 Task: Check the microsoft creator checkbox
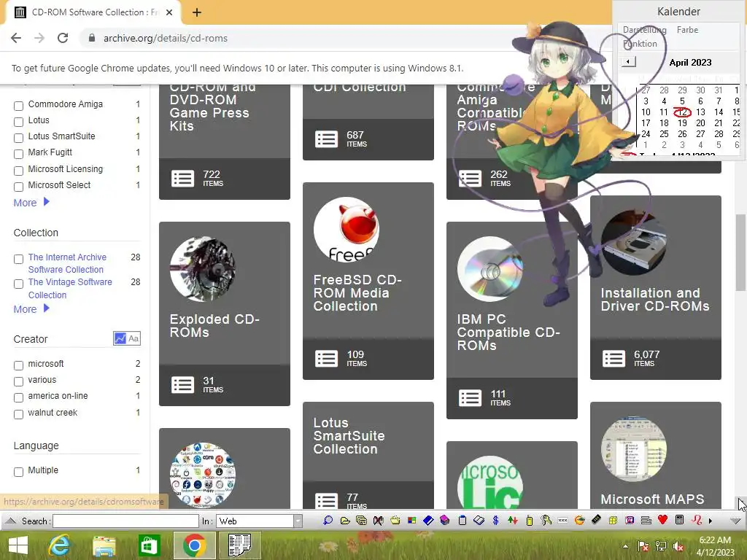18,365
